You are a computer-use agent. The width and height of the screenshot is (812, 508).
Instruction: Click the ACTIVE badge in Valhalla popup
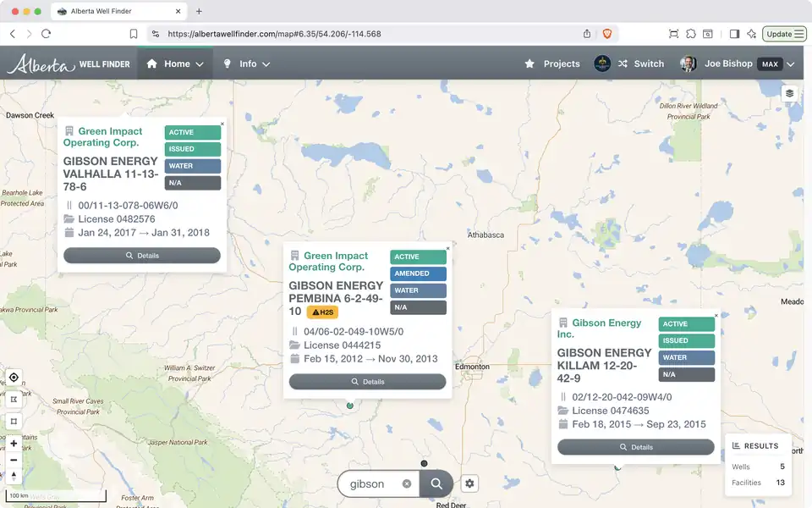(193, 132)
